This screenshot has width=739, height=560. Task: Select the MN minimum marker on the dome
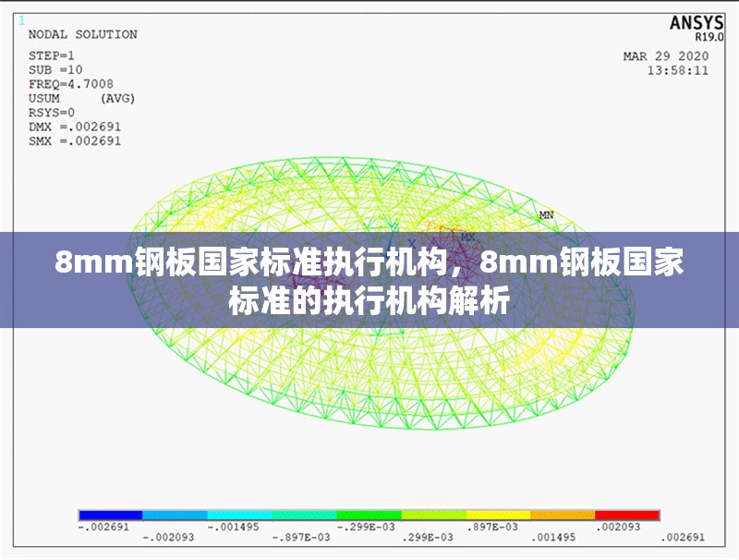pyautogui.click(x=546, y=213)
